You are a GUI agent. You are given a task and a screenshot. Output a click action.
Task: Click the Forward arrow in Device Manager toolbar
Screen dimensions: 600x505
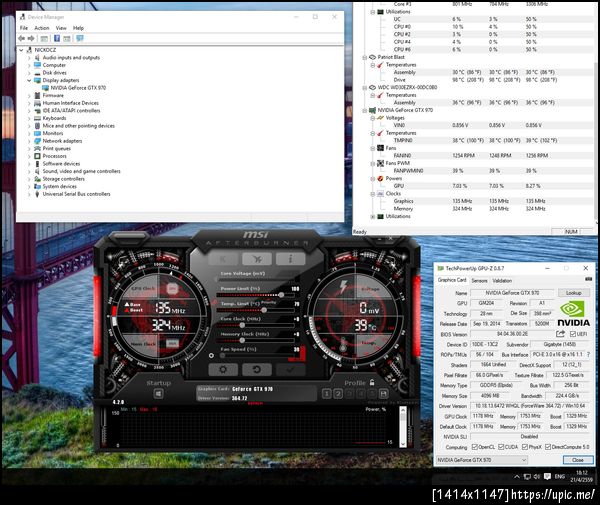click(31, 38)
